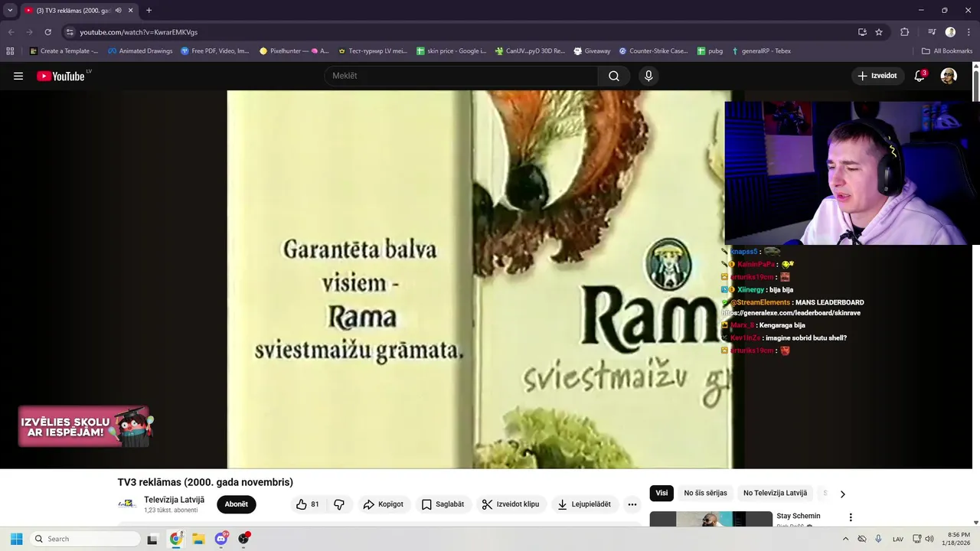Go back in browser history

[11, 32]
